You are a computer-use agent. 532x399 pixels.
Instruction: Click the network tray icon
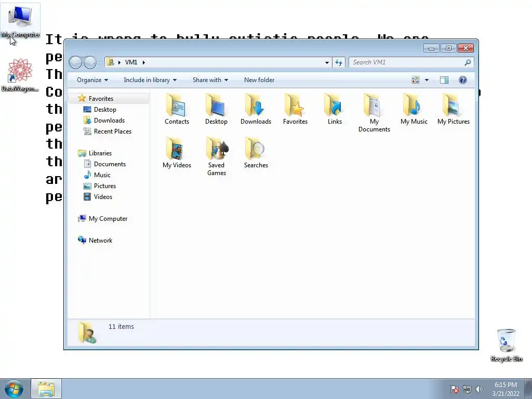point(467,389)
